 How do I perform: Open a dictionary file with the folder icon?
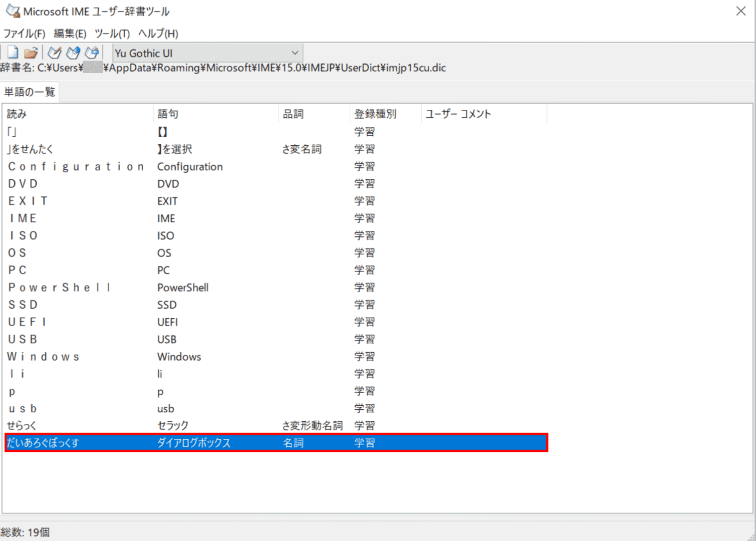31,53
